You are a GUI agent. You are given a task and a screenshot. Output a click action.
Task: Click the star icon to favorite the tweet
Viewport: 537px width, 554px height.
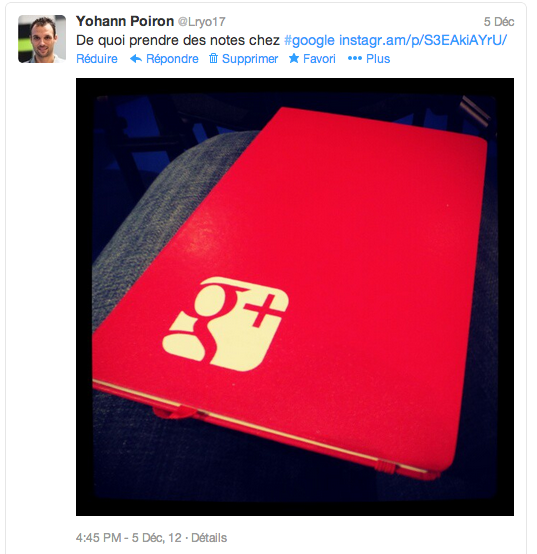coord(294,58)
